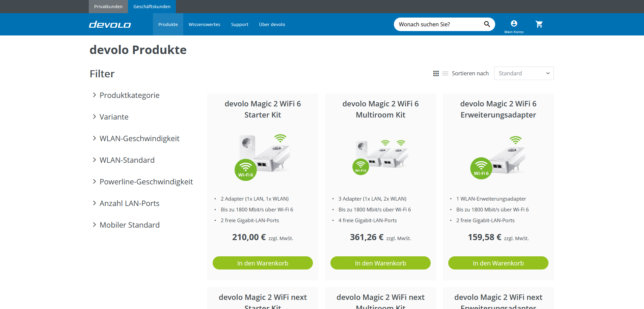This screenshot has height=309, width=644.
Task: Click '2 Adapter (1x LAN, 1x WLAN)' text
Action: pos(254,199)
